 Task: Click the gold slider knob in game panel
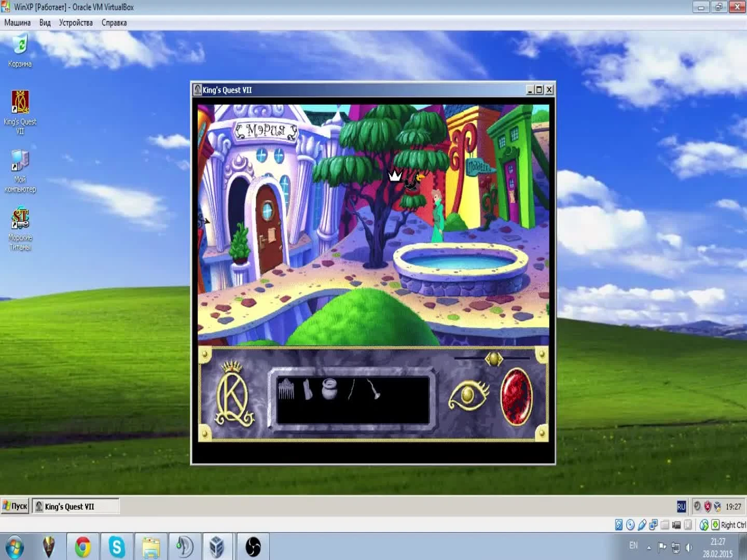point(493,358)
